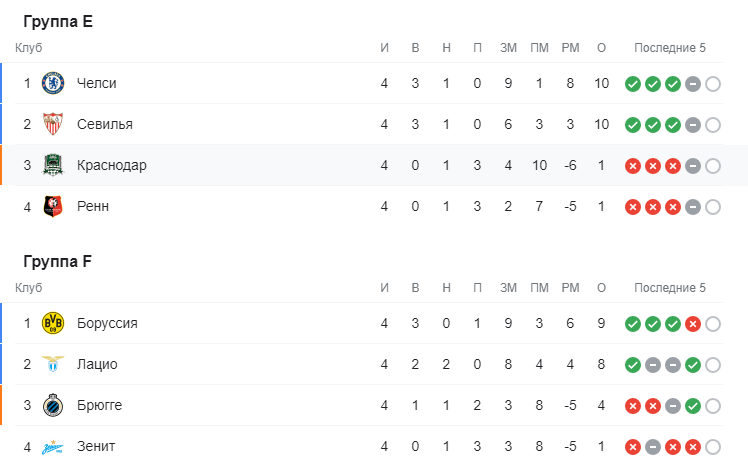
Task: Click Group E 'Последние 5' column header
Action: (x=670, y=48)
